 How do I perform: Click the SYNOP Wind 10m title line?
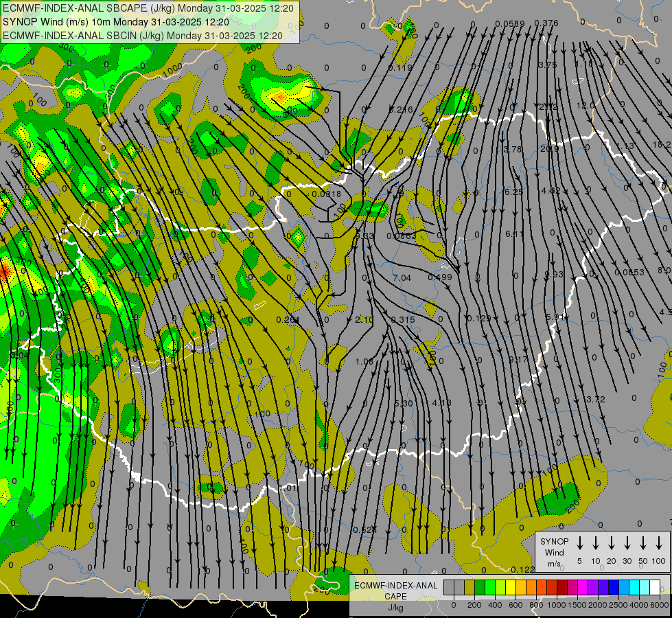(116, 22)
